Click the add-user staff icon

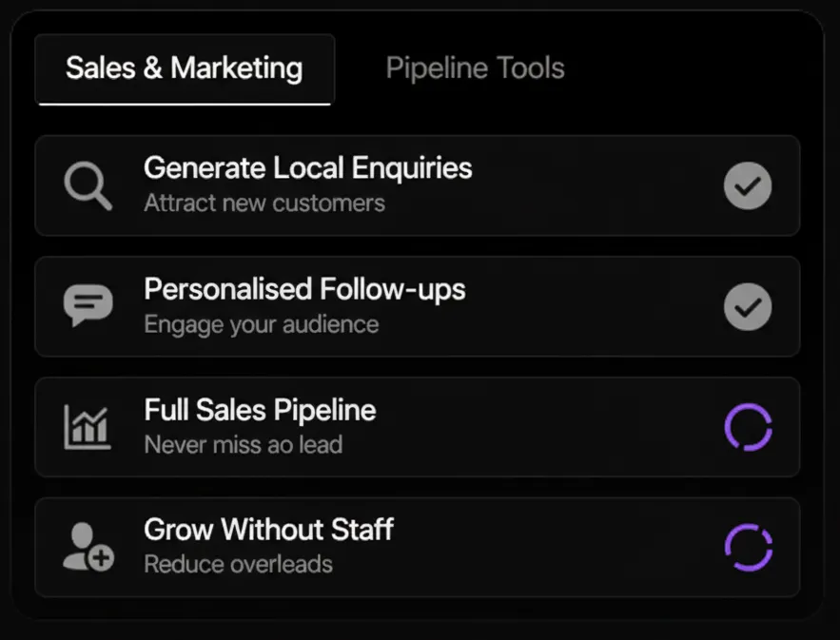(x=88, y=548)
